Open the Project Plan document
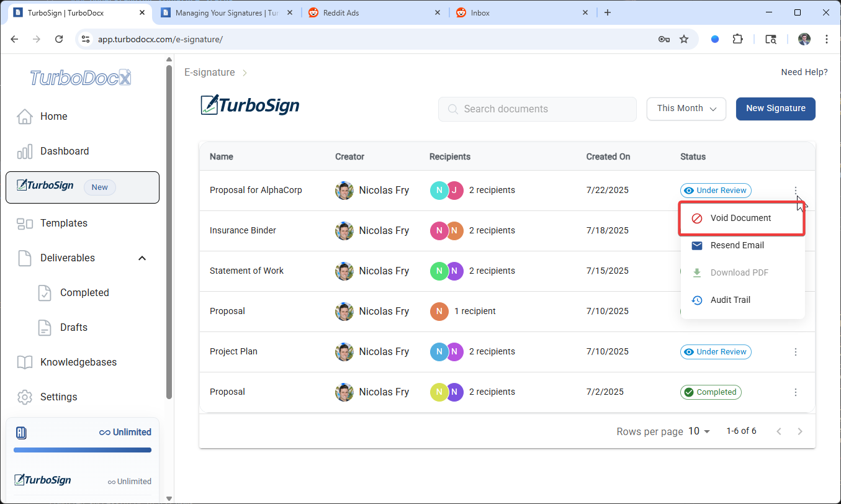This screenshot has width=841, height=504. [233, 351]
